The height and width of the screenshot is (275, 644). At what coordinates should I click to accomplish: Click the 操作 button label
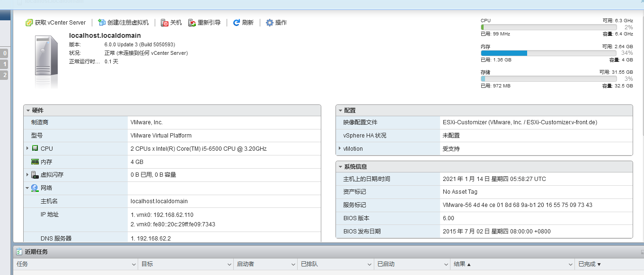(281, 23)
